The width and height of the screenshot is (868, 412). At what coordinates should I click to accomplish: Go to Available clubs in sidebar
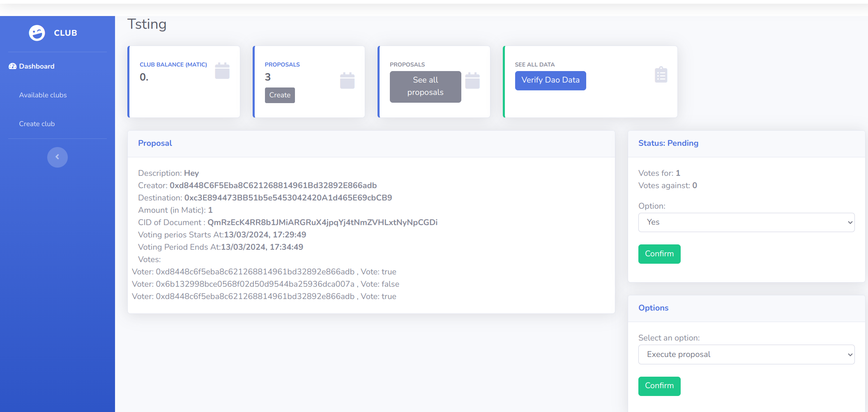[x=43, y=95]
